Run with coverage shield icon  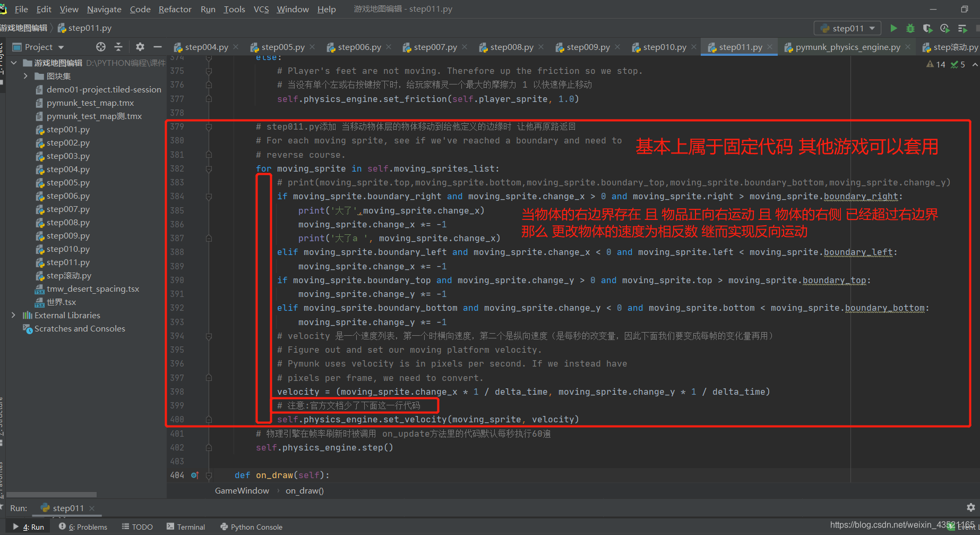927,28
